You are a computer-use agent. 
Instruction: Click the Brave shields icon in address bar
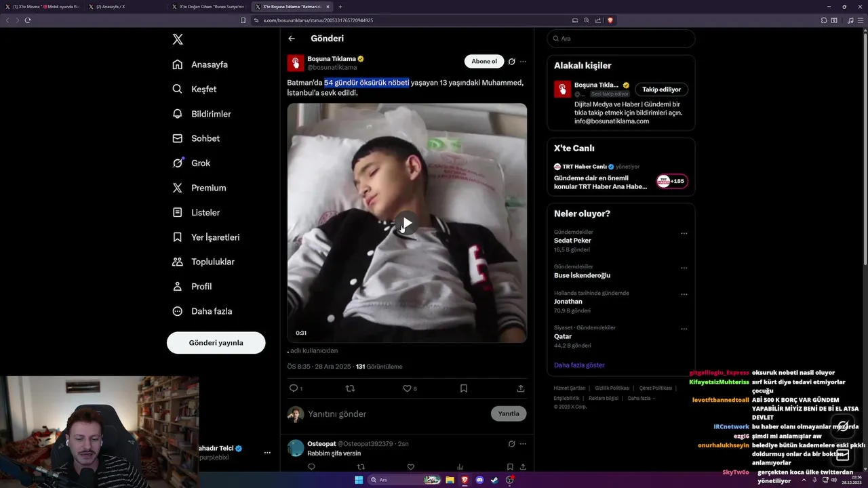tap(610, 20)
